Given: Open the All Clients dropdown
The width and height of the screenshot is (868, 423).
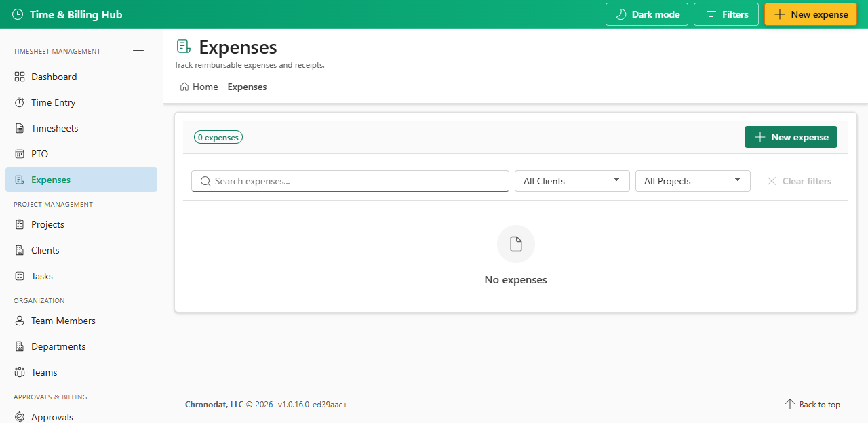Looking at the screenshot, I should point(572,181).
